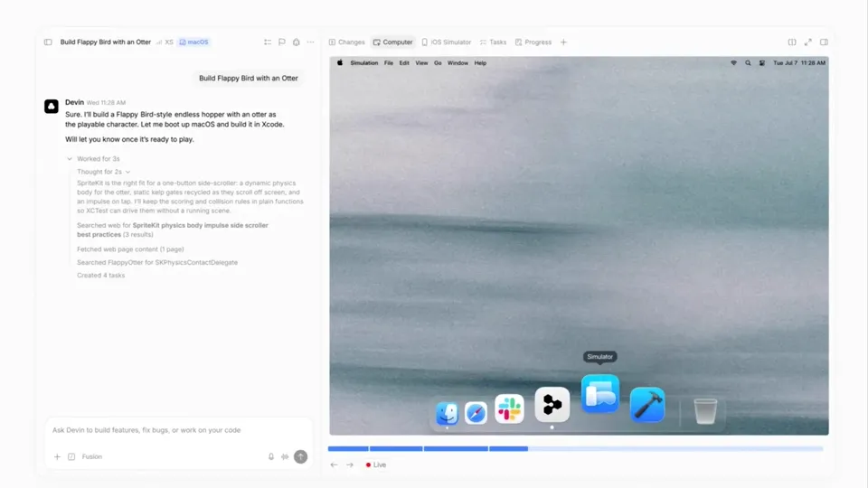Collapse the 'Worked for 3s' section

[x=93, y=159]
